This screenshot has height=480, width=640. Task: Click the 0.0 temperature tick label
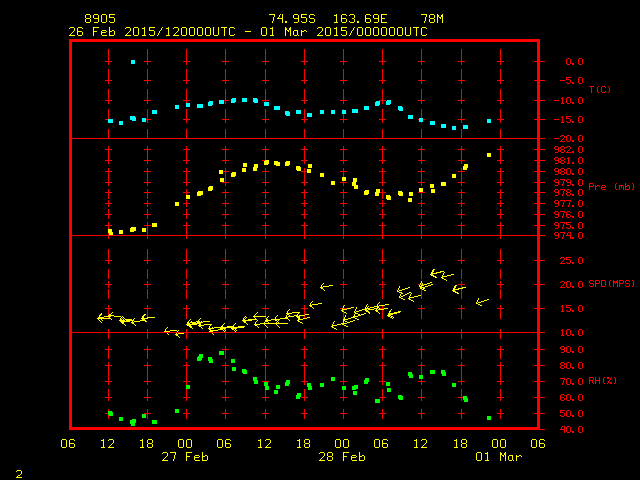pos(574,62)
